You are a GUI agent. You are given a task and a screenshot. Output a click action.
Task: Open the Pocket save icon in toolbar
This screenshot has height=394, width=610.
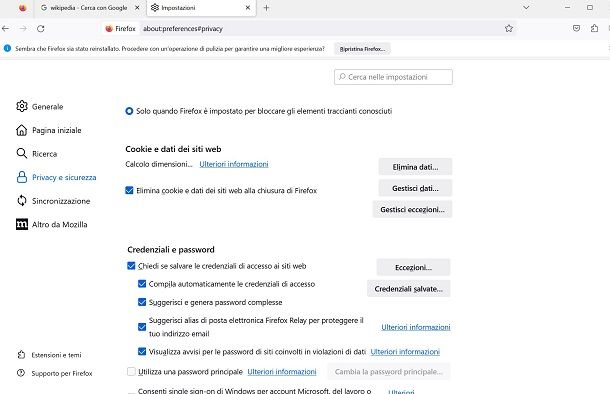(577, 28)
